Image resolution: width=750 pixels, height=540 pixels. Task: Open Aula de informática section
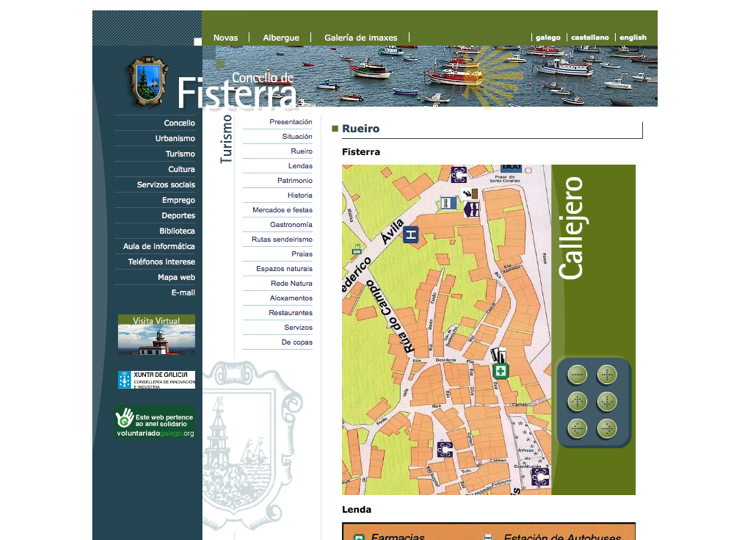pyautogui.click(x=159, y=246)
